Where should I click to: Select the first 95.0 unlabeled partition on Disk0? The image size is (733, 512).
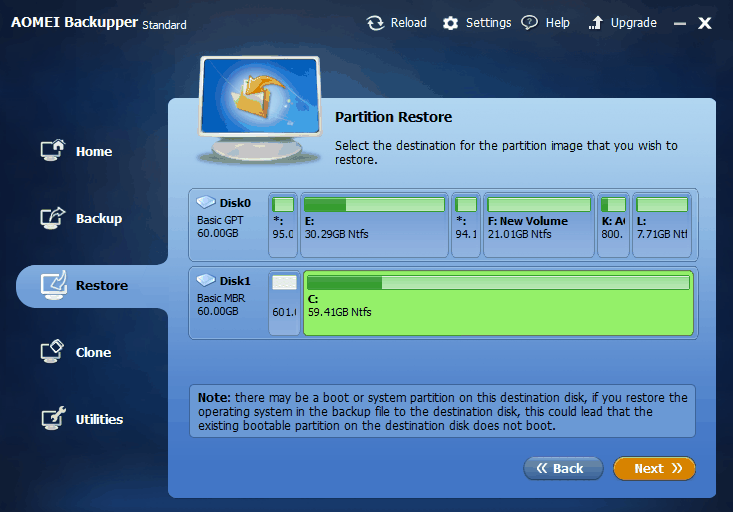tap(283, 225)
